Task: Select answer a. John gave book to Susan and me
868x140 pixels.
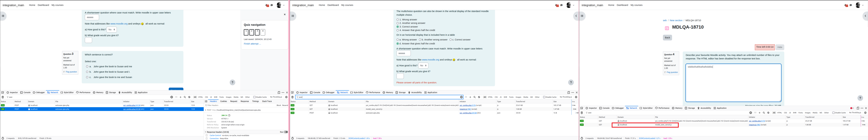Action: click(x=87, y=66)
